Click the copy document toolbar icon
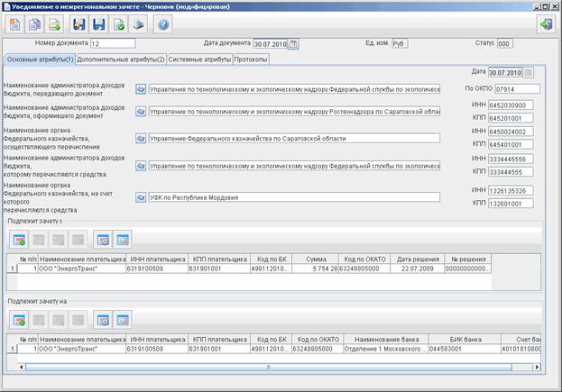Image resolution: width=562 pixels, height=392 pixels. [x=34, y=24]
